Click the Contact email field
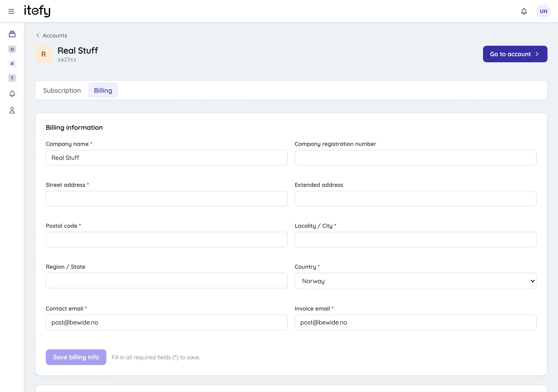Viewport: 558px width, 392px height. 167,322
